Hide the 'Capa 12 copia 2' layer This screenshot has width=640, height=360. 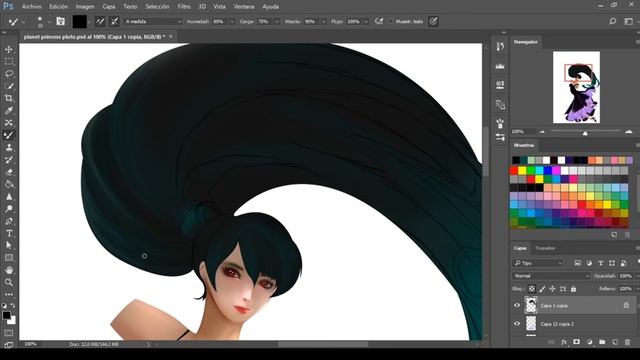click(x=517, y=324)
